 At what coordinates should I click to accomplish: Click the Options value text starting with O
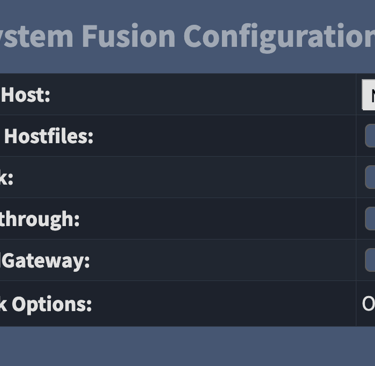pyautogui.click(x=368, y=304)
